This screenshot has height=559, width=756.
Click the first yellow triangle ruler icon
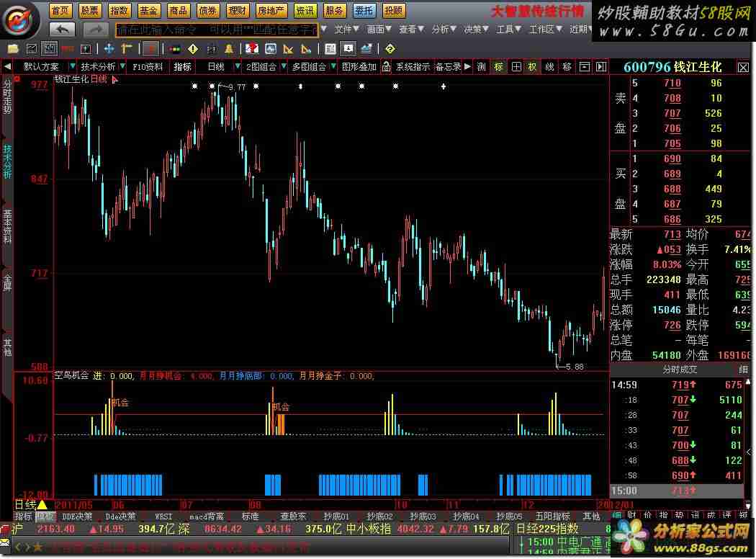pyautogui.click(x=288, y=49)
